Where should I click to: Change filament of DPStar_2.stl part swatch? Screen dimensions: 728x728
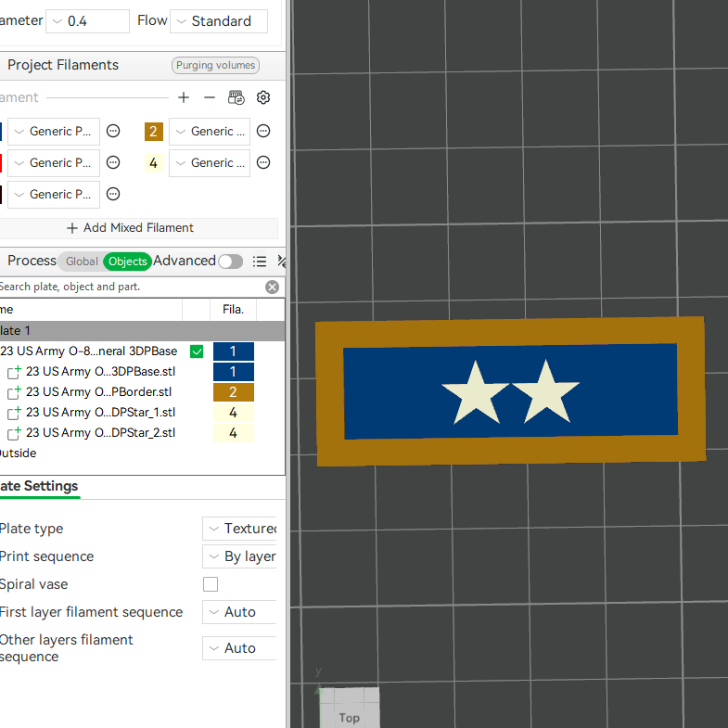(234, 433)
